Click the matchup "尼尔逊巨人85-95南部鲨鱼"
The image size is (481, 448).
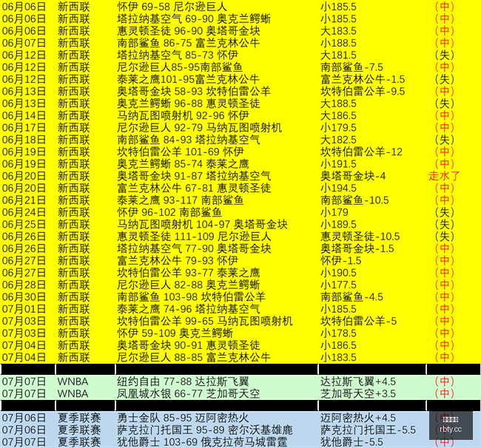(x=180, y=67)
